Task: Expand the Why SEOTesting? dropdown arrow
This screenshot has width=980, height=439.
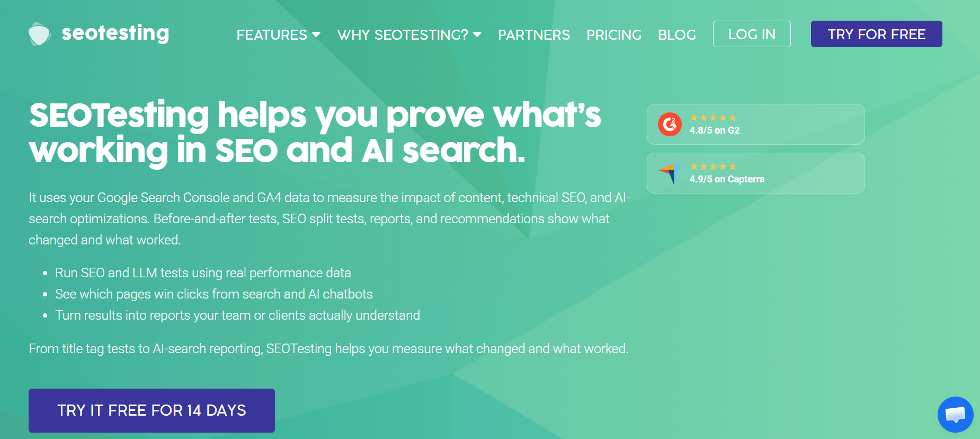Action: click(x=477, y=34)
